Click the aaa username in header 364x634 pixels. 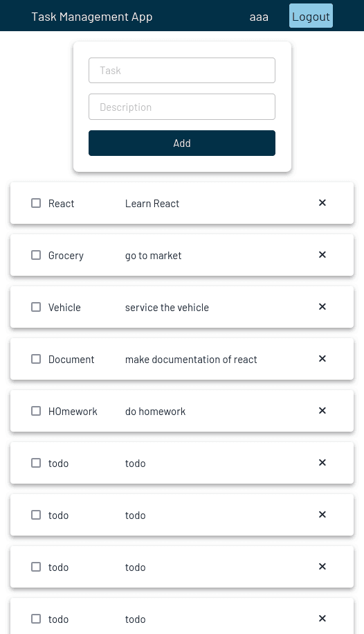pos(259,17)
